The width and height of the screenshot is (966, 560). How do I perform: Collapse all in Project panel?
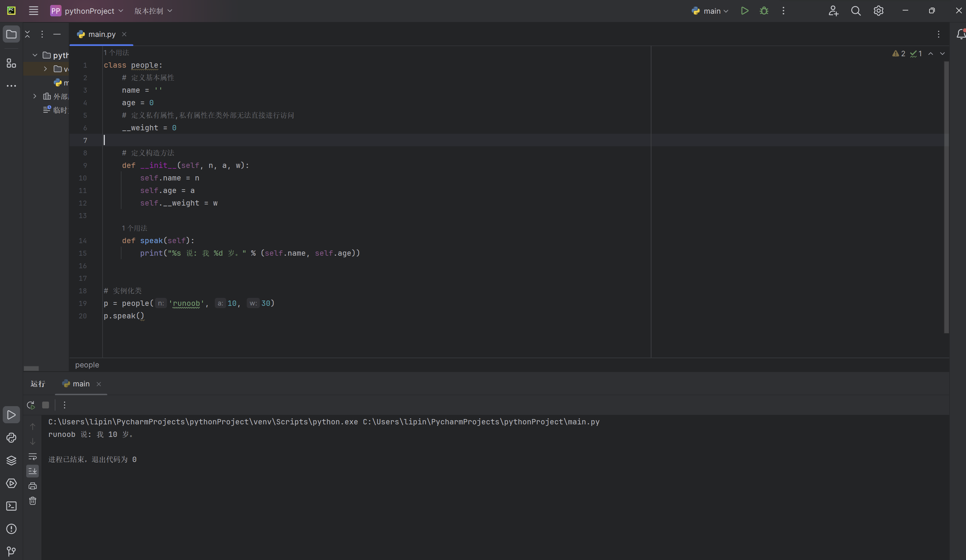click(x=28, y=34)
